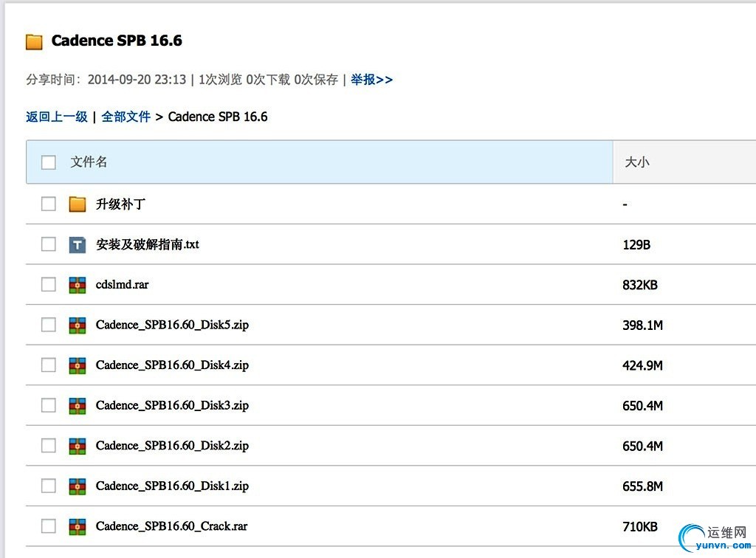Check the box for 升级补丁 folder
The width and height of the screenshot is (756, 558).
point(49,204)
